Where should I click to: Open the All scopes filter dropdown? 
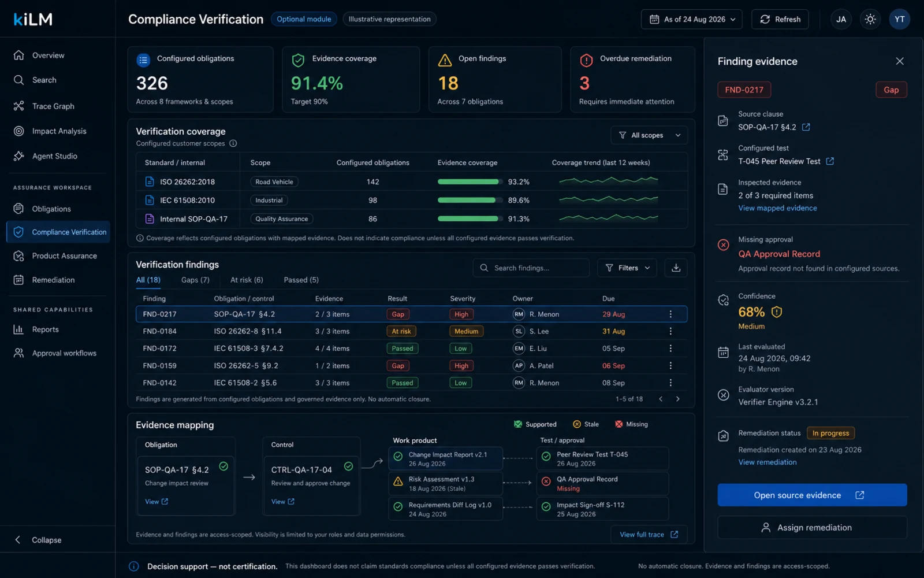(x=649, y=135)
